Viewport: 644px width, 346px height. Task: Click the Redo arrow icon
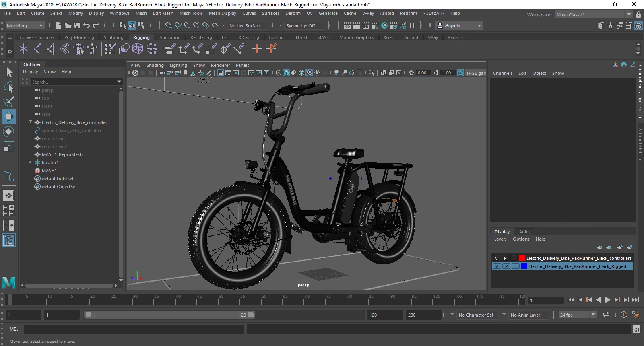96,25
